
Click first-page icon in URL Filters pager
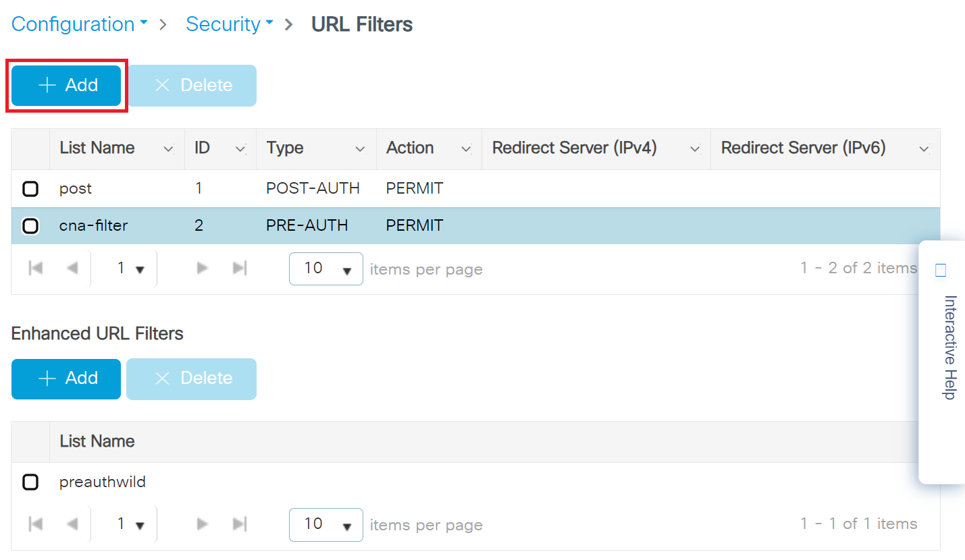tap(36, 269)
